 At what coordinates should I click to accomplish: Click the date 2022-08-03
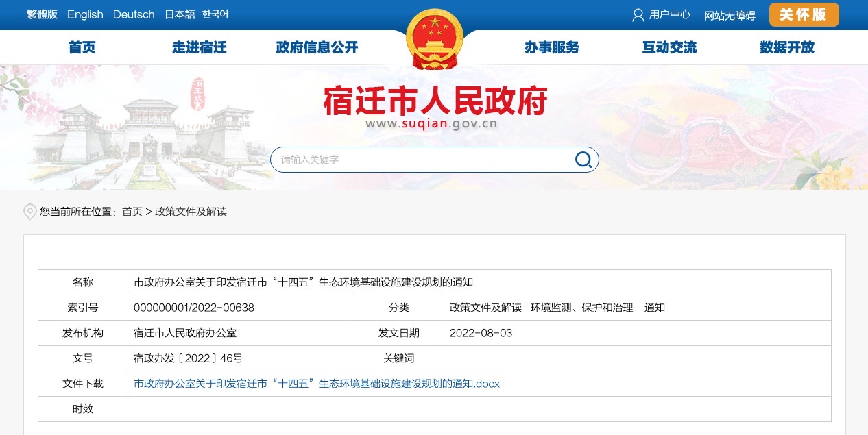(x=481, y=333)
